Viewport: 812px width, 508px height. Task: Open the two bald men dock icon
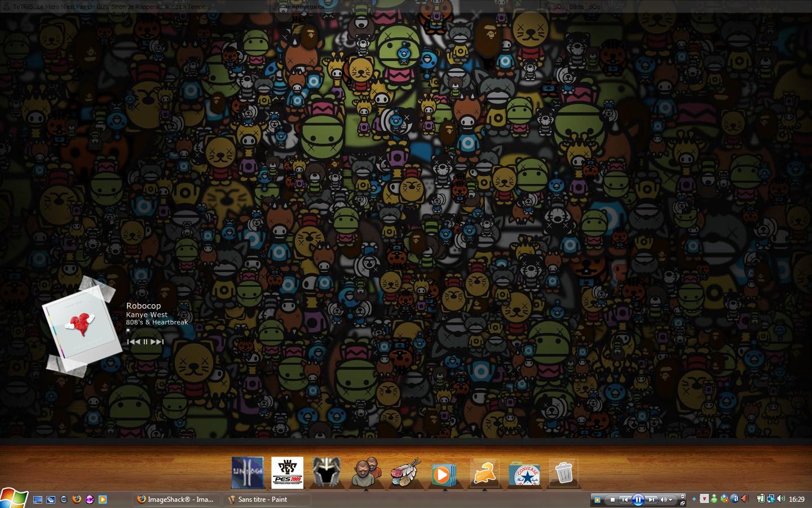tap(365, 472)
